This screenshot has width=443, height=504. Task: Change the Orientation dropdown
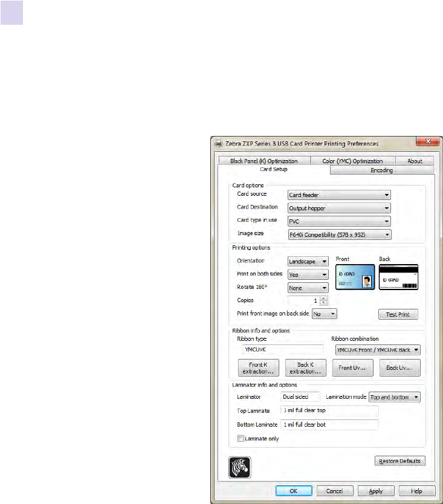(x=308, y=261)
